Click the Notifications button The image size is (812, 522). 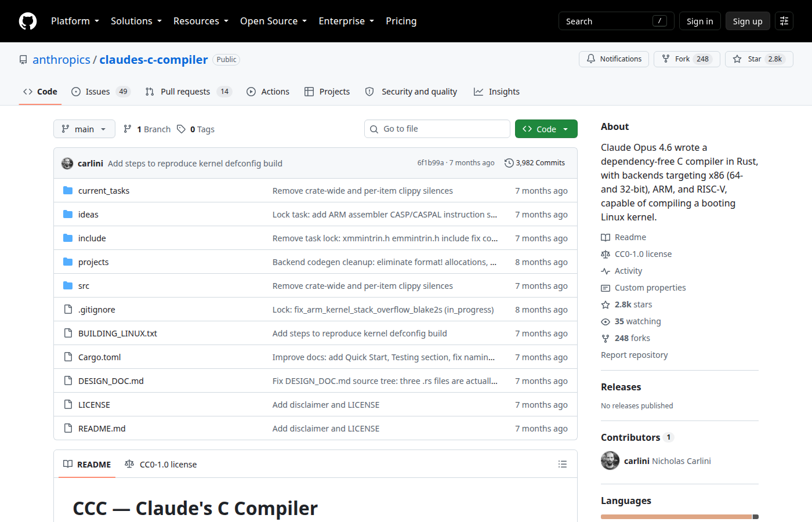614,59
